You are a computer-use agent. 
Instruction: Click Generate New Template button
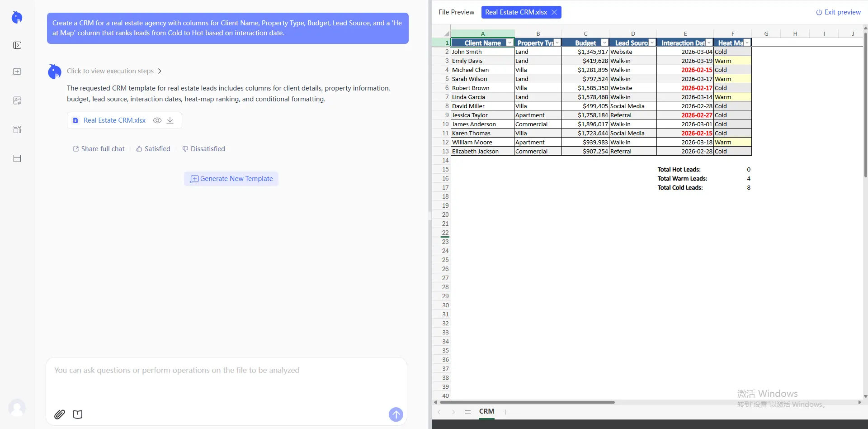231,179
